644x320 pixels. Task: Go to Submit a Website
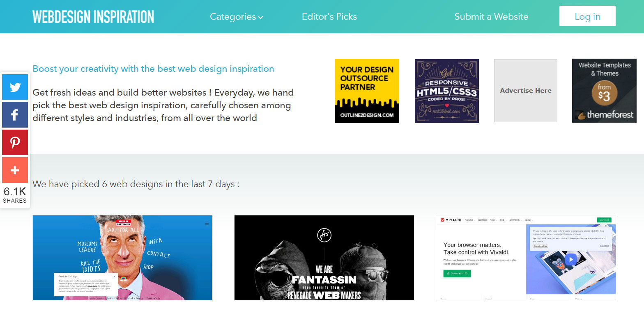pyautogui.click(x=491, y=17)
